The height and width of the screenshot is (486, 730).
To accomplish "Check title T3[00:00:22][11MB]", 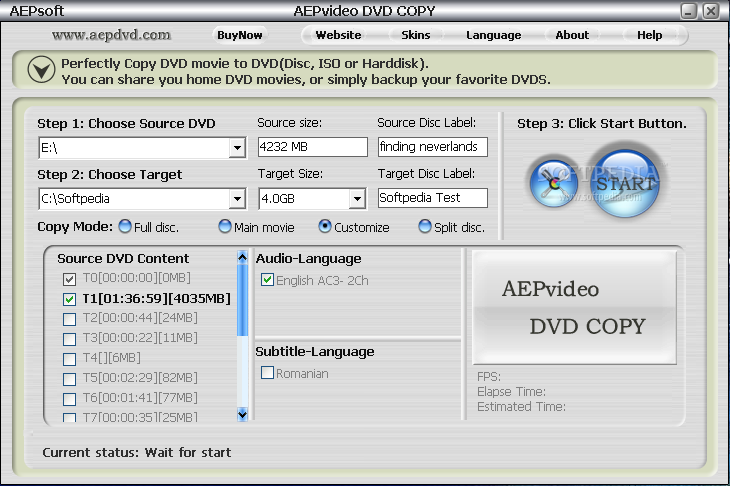I will click(x=69, y=339).
